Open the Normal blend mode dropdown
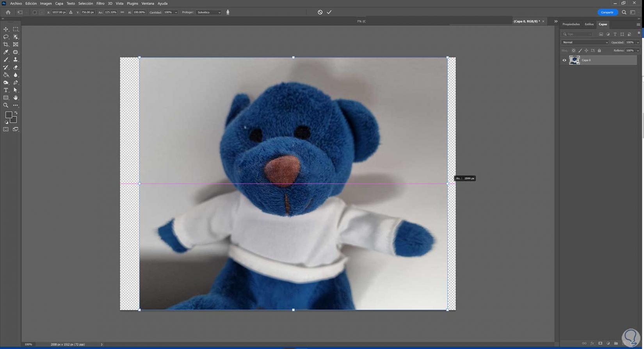 [x=584, y=43]
